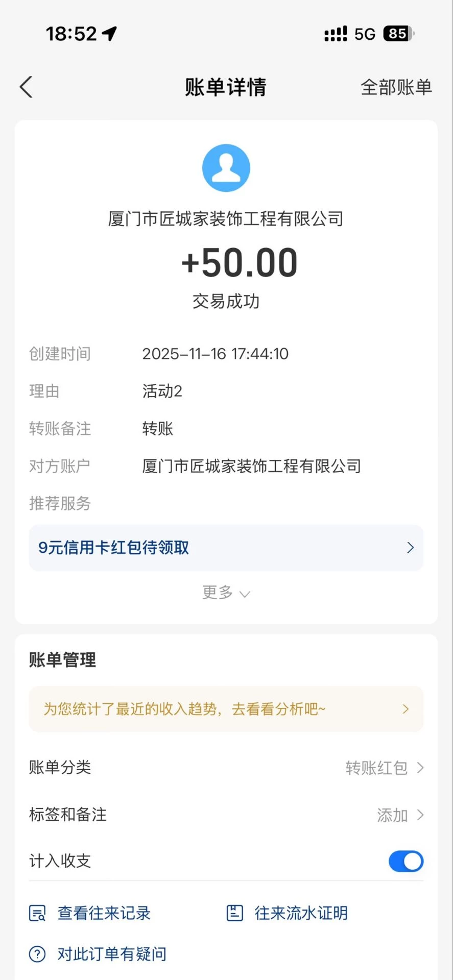Open the income trend analysis banner
The width and height of the screenshot is (453, 980).
click(226, 709)
